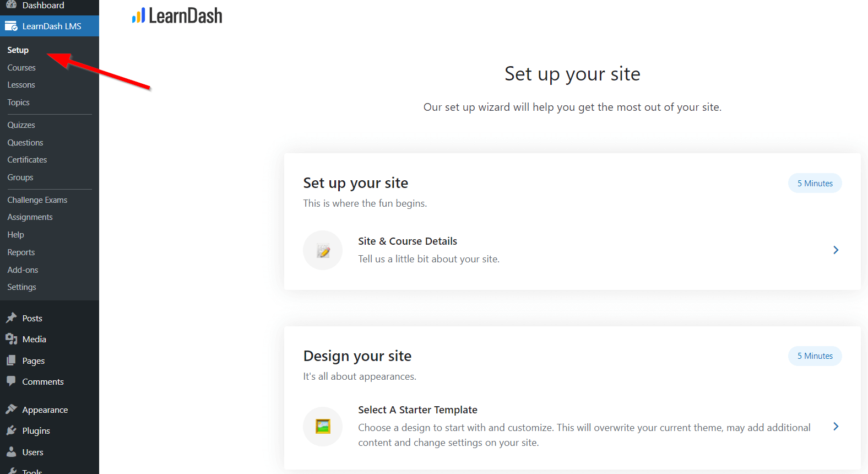Click Site & Course Details title

408,241
